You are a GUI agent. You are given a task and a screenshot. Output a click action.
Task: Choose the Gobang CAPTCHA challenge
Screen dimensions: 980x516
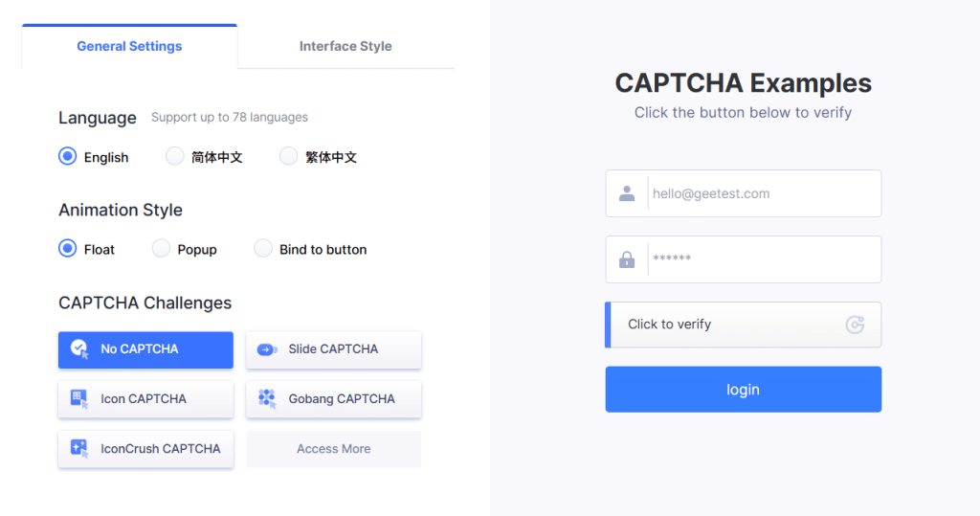click(334, 399)
